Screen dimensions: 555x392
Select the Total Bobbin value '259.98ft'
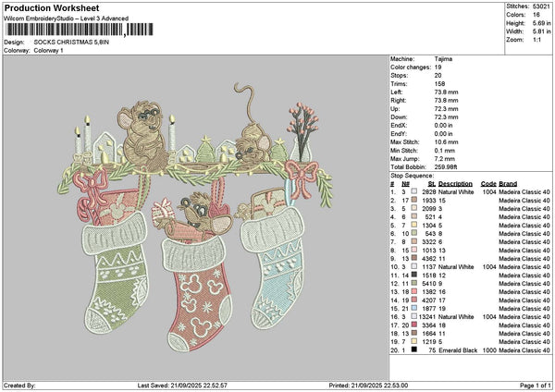tap(446, 167)
